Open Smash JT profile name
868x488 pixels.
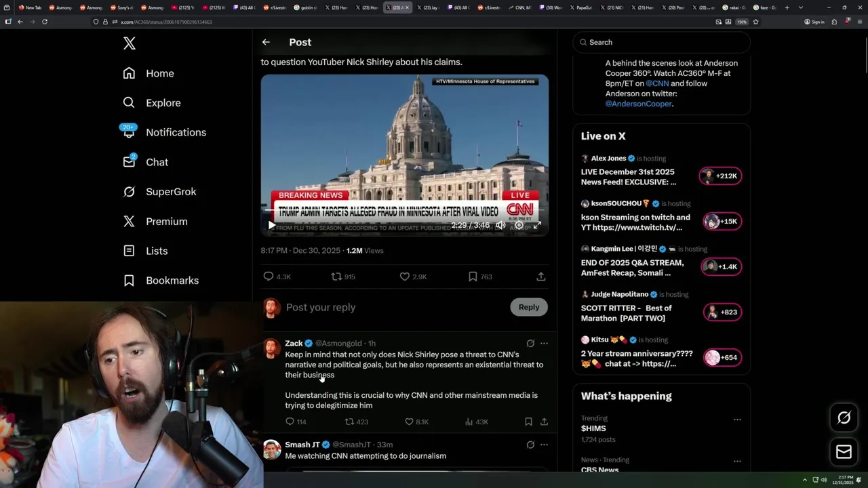pos(302,445)
